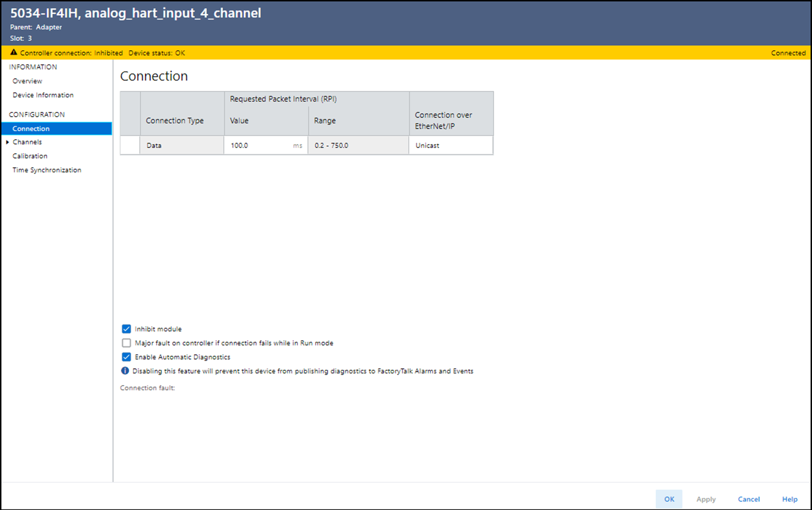
Task: Open the Calibration page
Action: pos(30,156)
